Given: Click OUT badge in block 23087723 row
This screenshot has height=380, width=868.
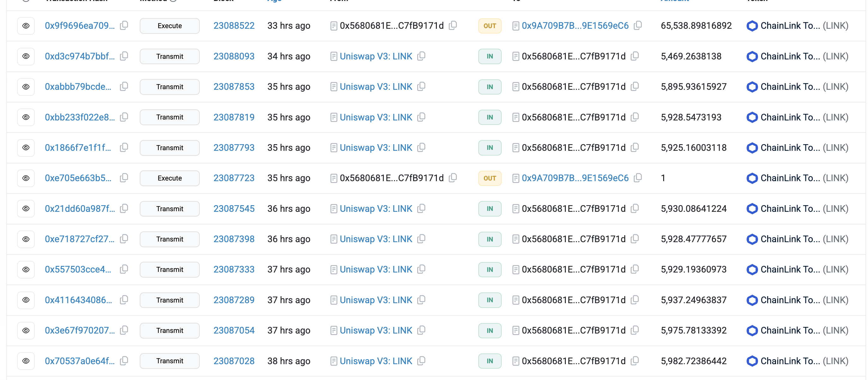Looking at the screenshot, I should point(490,178).
